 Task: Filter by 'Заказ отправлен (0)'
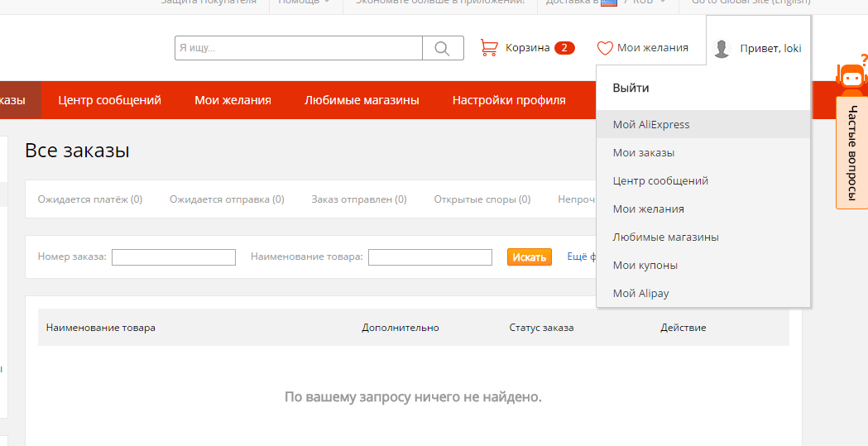pyautogui.click(x=359, y=199)
